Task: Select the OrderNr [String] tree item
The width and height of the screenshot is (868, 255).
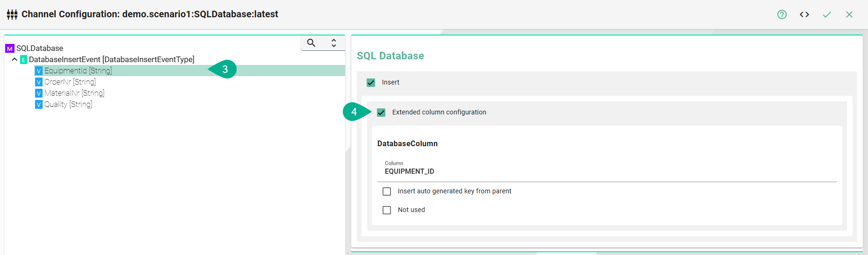Action: tap(70, 82)
